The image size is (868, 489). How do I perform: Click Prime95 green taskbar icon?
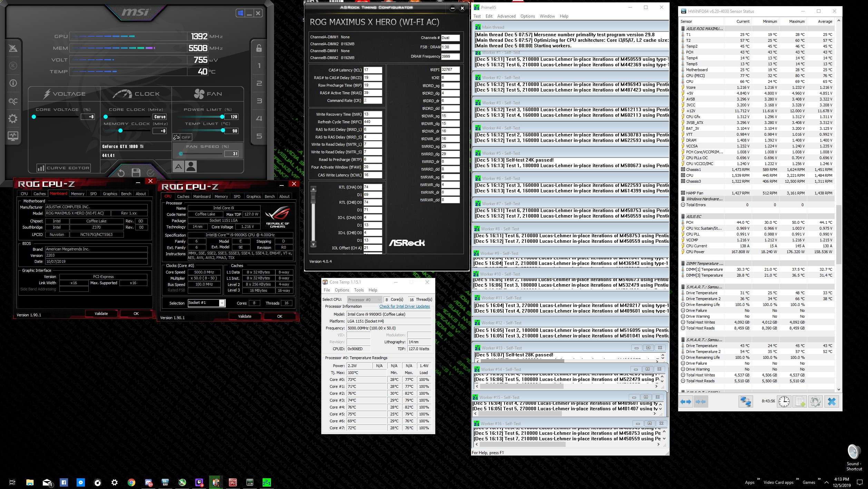267,482
